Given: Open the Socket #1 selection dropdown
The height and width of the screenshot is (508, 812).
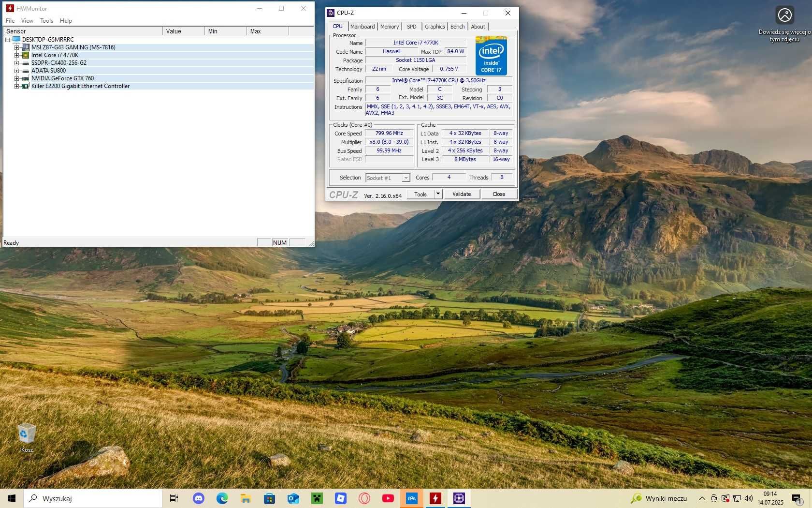Looking at the screenshot, I should 406,178.
